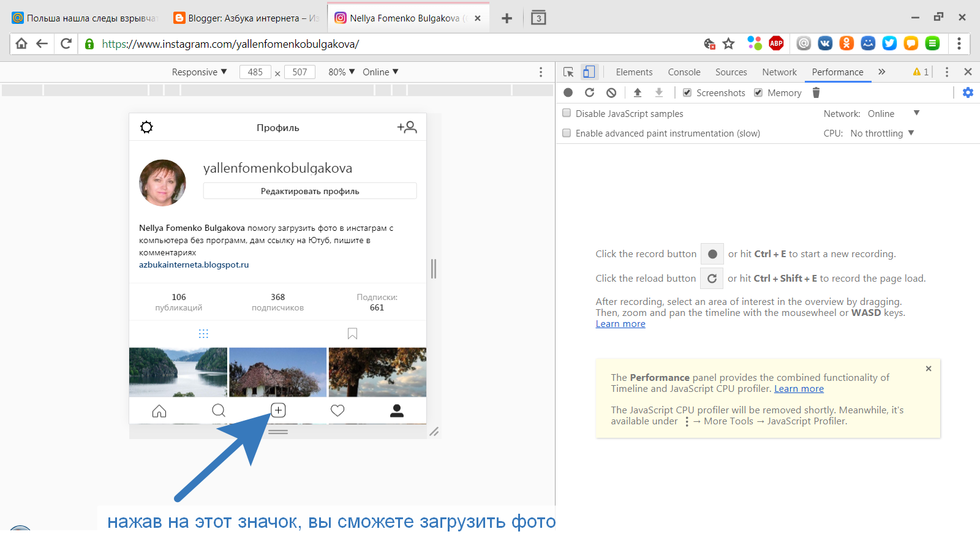
Task: Open the lake landscape photo thumbnail
Action: click(178, 372)
